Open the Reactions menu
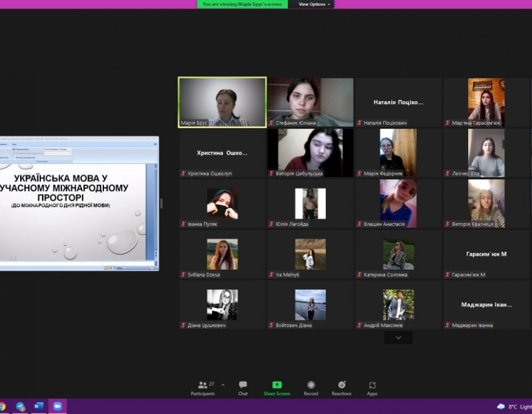The height and width of the screenshot is (414, 532). click(x=342, y=387)
